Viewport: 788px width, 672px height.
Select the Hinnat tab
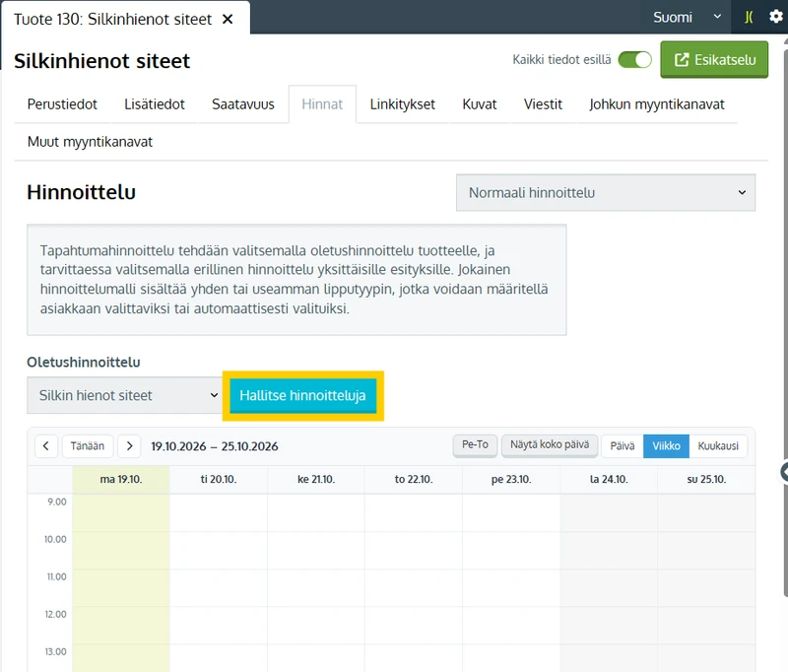(322, 104)
